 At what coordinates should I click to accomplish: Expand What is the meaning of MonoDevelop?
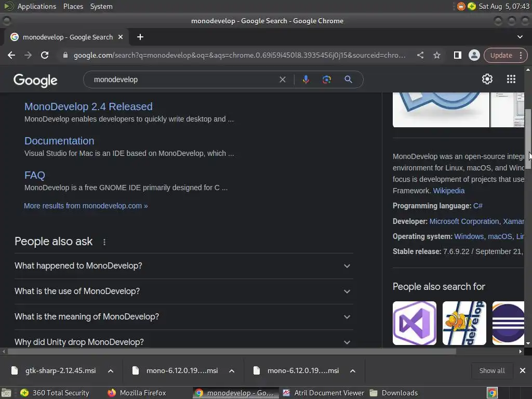[x=183, y=317]
